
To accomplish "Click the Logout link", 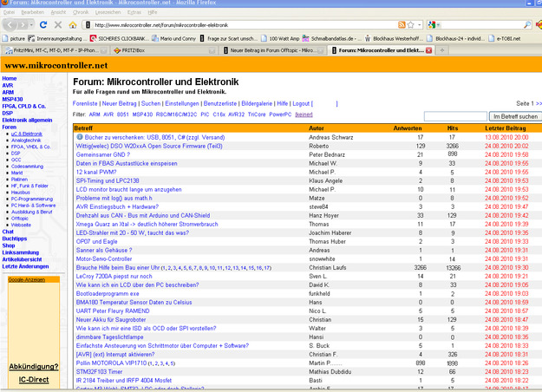I will click(301, 103).
